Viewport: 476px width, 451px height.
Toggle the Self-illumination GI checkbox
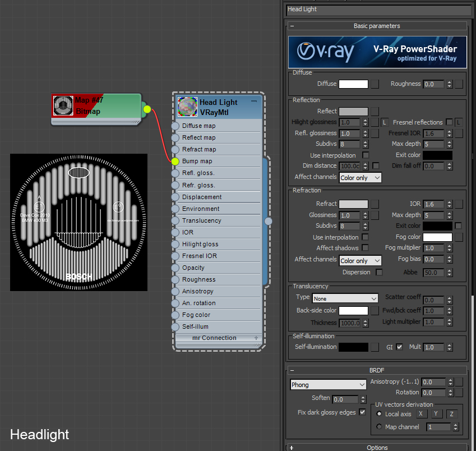(x=400, y=347)
